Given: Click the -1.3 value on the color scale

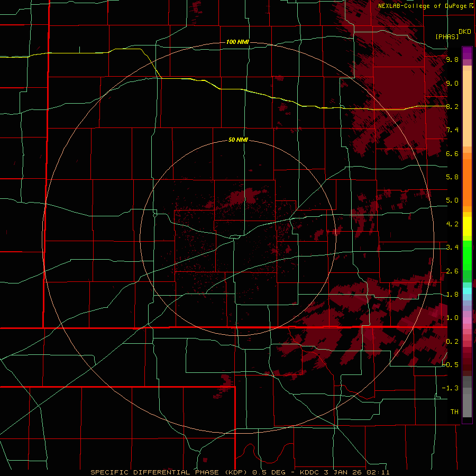Looking at the screenshot, I should point(451,388).
